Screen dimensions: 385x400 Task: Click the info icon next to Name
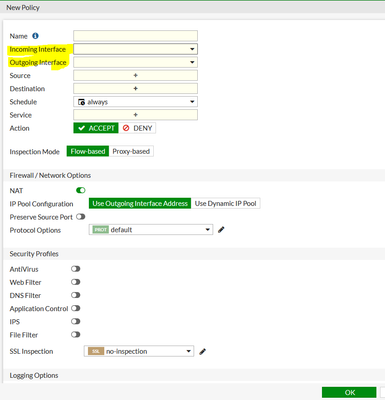(x=35, y=36)
